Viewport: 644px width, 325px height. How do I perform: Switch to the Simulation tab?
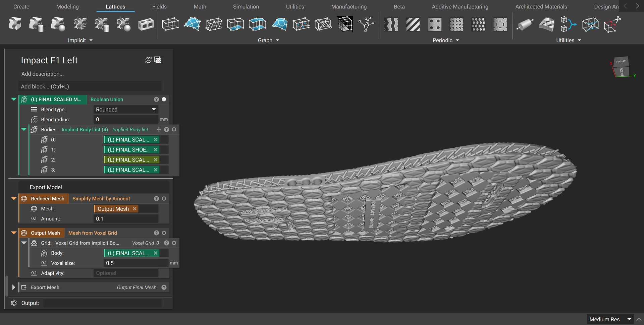(246, 6)
